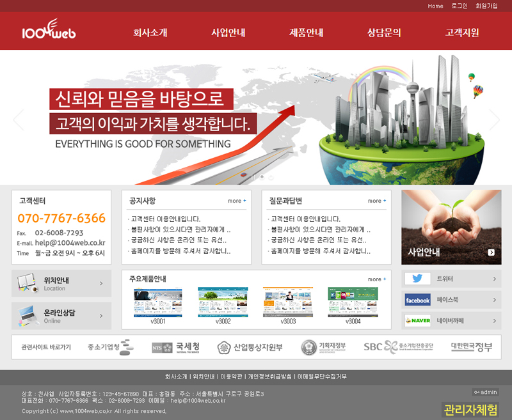Open the Twitter icon link

pyautogui.click(x=417, y=279)
